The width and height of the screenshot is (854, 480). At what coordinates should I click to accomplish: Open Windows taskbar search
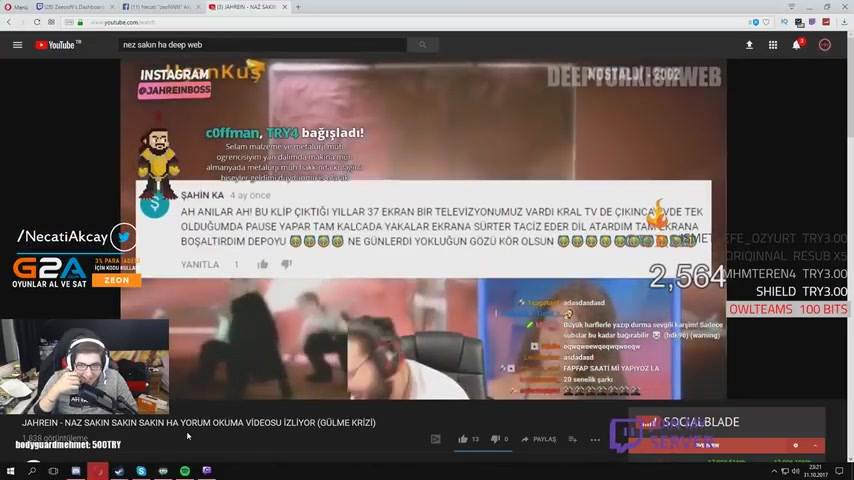click(32, 471)
